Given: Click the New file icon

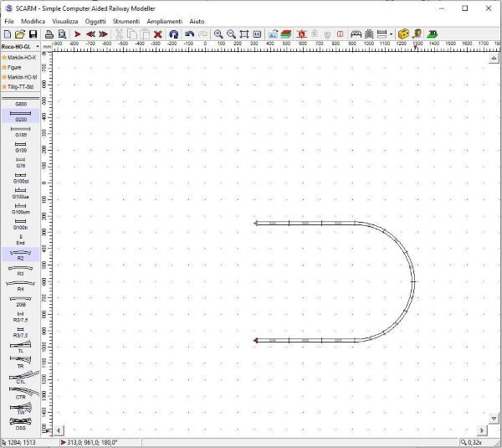Looking at the screenshot, I should tap(8, 34).
